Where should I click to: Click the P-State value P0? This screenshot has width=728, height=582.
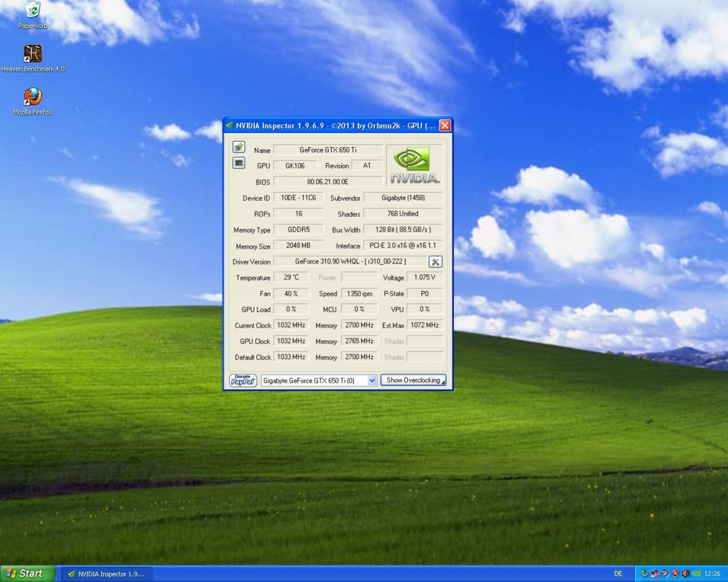click(425, 294)
